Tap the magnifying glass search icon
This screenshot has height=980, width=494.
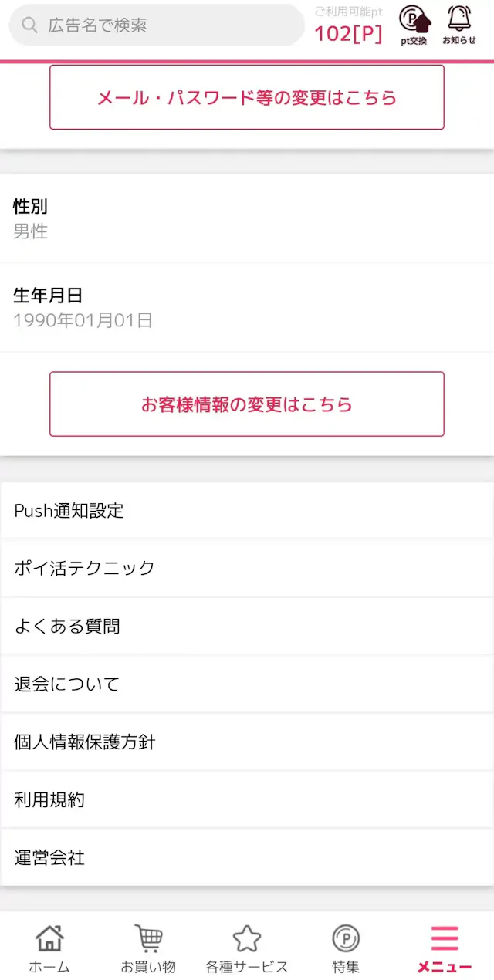(x=29, y=25)
